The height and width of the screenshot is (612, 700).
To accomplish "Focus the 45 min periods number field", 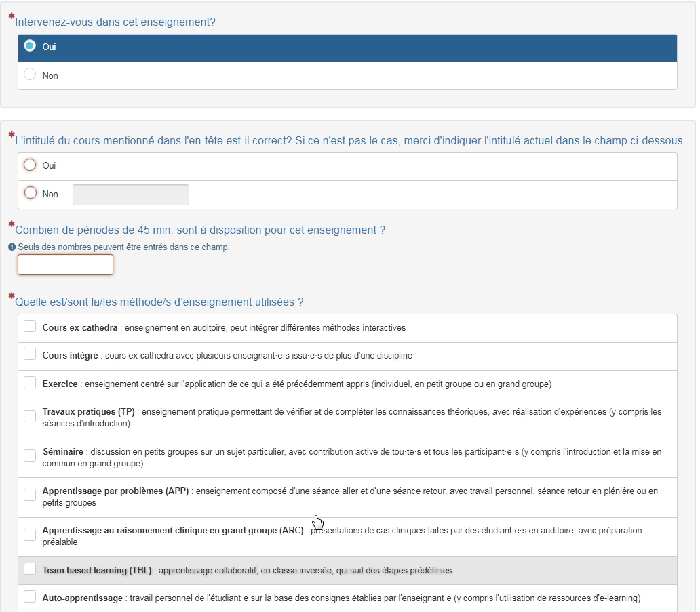I will point(65,265).
